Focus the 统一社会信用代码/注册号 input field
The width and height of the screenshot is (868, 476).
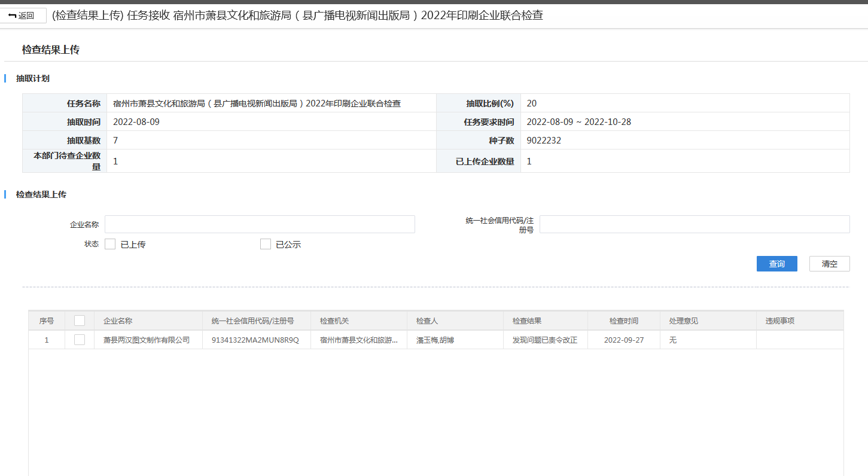[694, 224]
